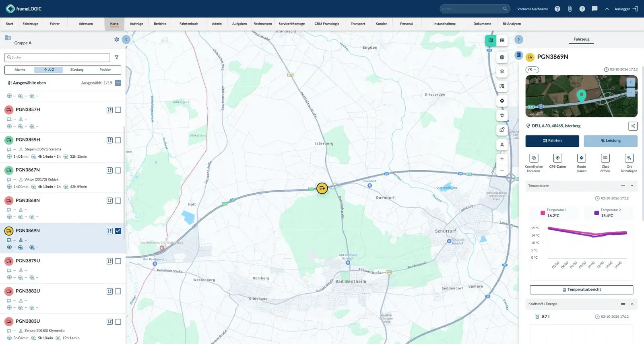Check the PGN3879U checkbox
The height and width of the screenshot is (344, 644).
[x=118, y=261]
